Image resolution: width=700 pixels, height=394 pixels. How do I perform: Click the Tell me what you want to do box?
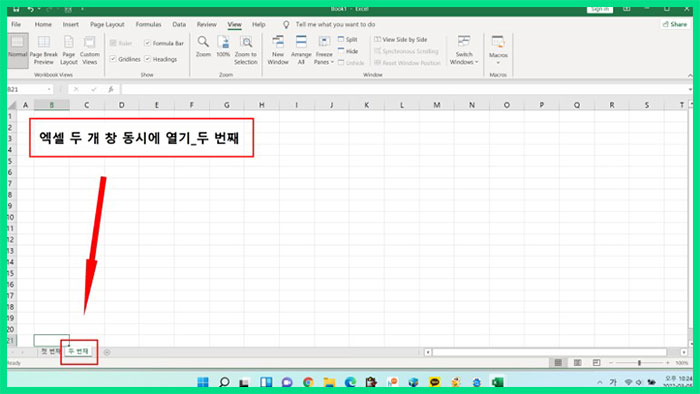point(335,25)
